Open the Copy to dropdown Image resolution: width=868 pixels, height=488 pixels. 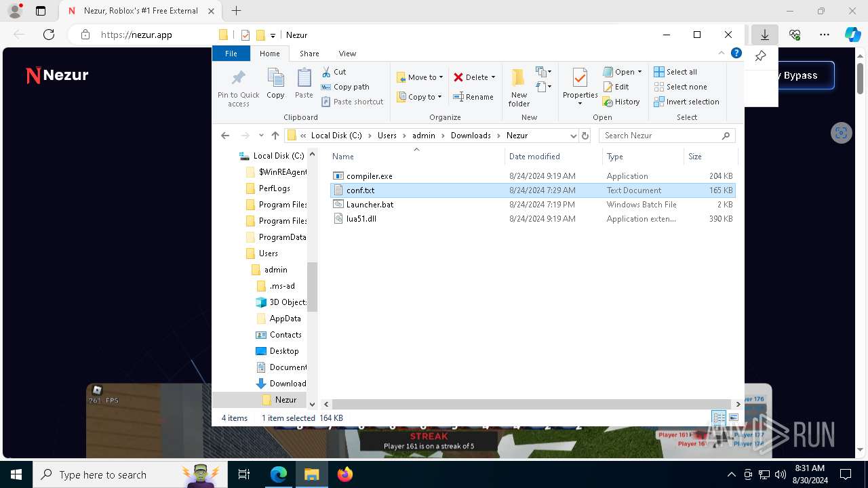pos(419,97)
